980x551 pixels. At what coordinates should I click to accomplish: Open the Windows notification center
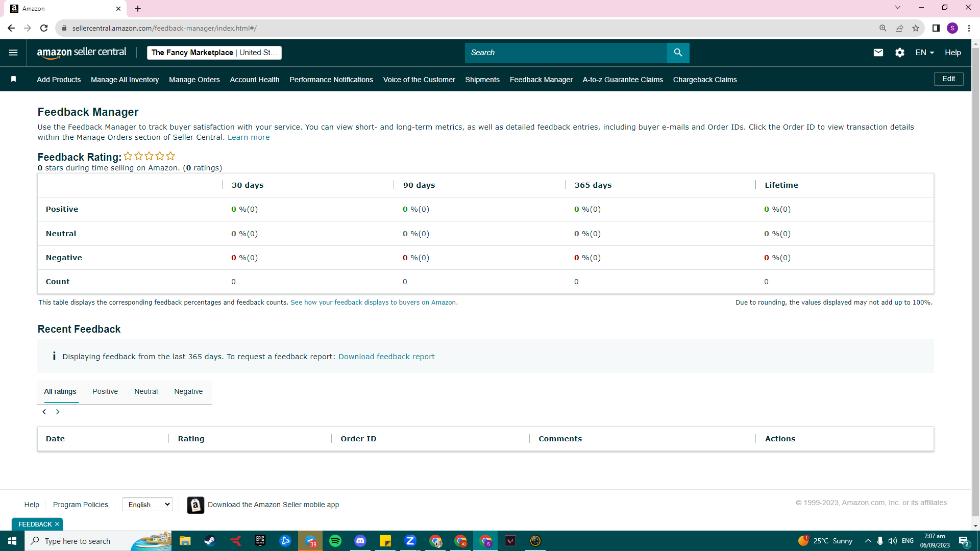(964, 541)
